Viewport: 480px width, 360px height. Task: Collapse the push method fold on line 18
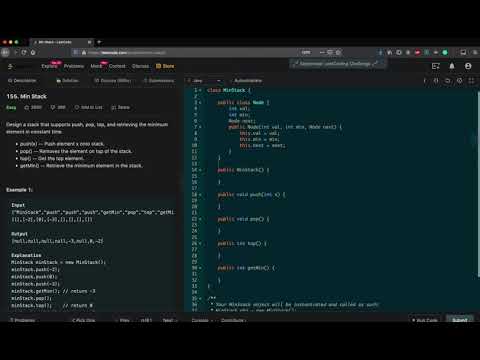click(200, 194)
